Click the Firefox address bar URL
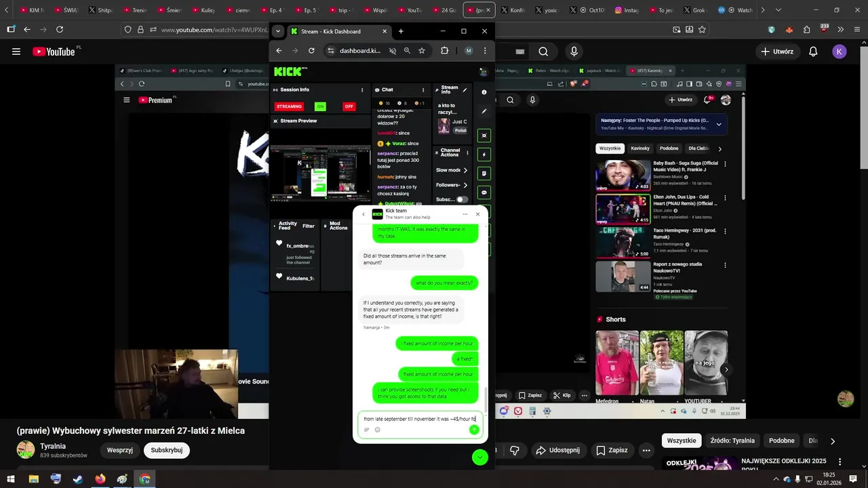 (215, 30)
